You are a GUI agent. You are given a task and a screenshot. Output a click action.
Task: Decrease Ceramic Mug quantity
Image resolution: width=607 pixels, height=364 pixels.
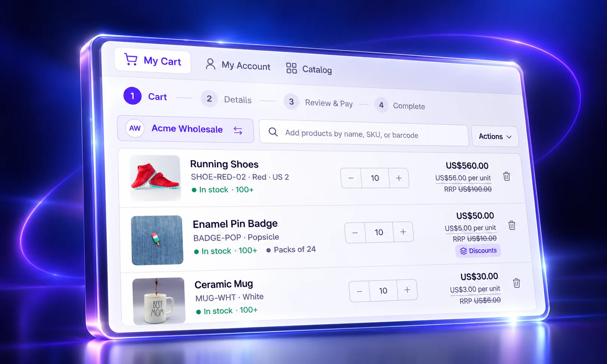(x=359, y=291)
